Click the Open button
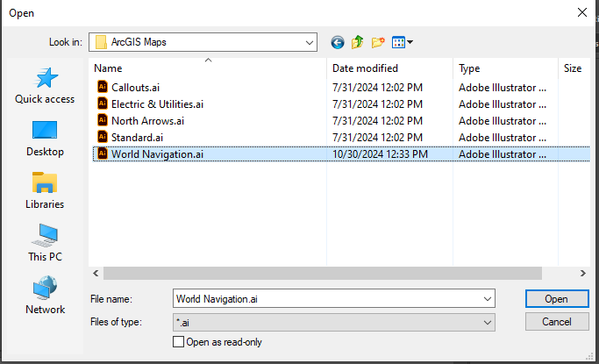The width and height of the screenshot is (599, 364). click(x=557, y=299)
